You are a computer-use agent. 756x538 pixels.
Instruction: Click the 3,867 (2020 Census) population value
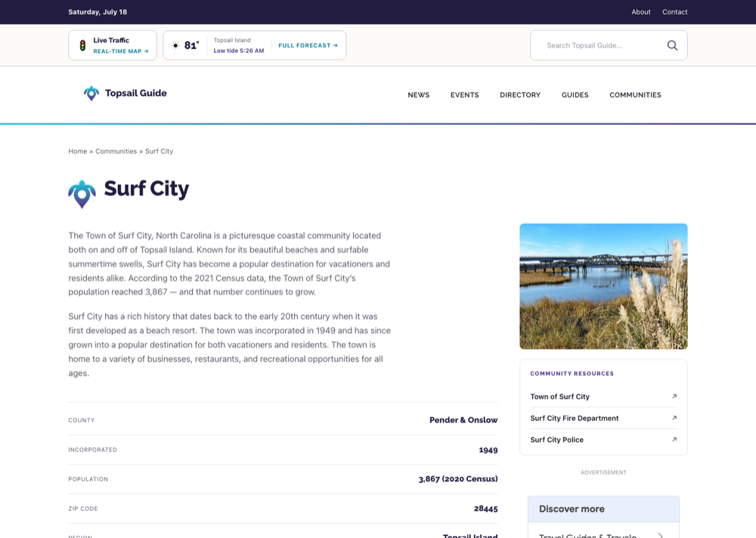pos(458,479)
